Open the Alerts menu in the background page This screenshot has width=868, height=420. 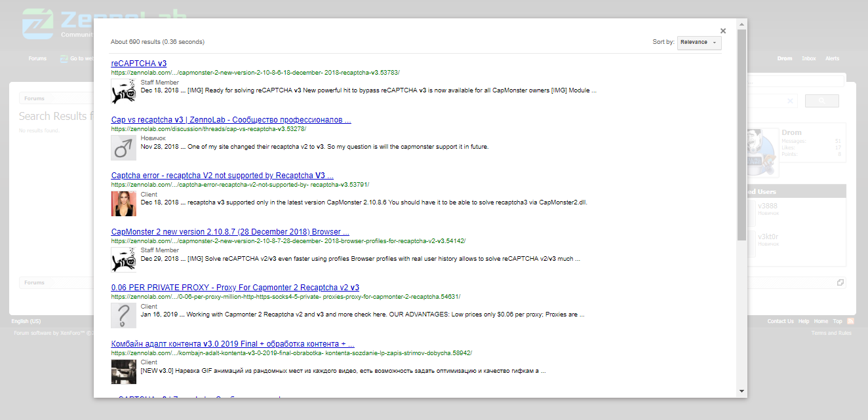click(x=832, y=58)
